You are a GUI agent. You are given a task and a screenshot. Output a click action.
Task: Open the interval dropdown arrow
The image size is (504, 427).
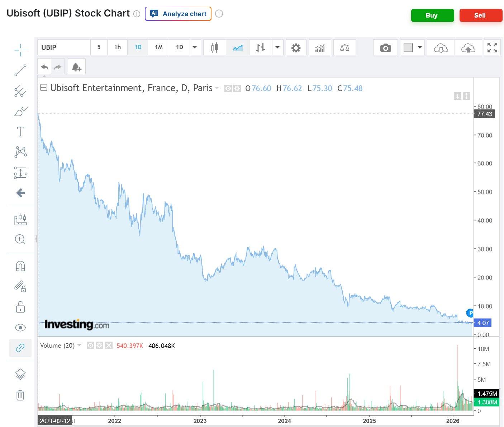(x=195, y=47)
